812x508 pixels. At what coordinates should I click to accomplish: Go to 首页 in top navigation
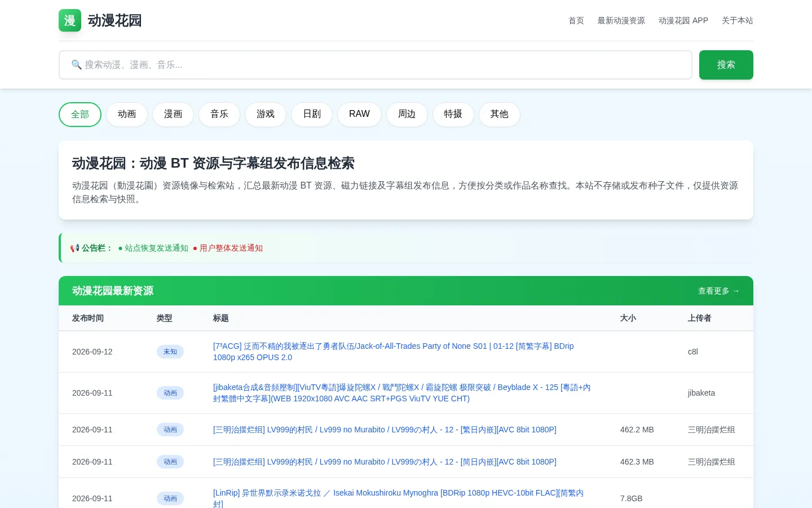(576, 20)
